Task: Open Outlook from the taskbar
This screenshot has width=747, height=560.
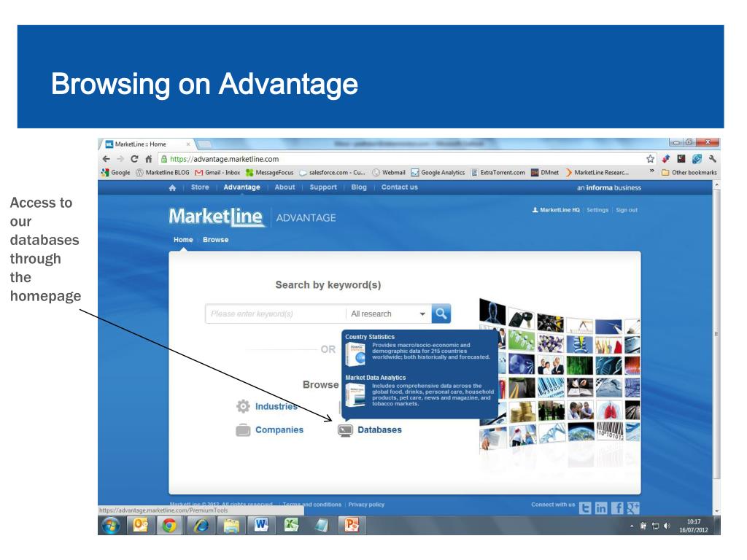Action: pos(141,525)
